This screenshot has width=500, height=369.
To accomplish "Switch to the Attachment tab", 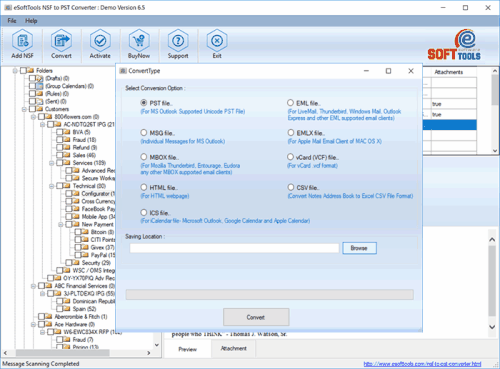I will 234,348.
